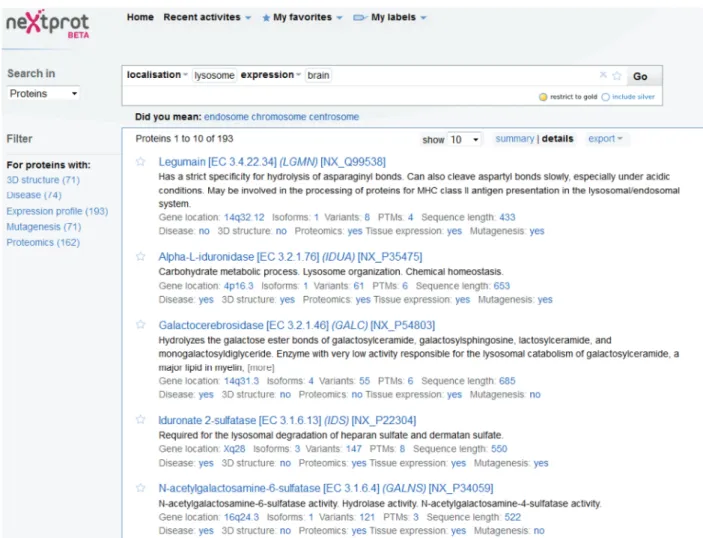Open the Legumain LGMN protein entry
Screen dimensions: 703x538
[272, 161]
